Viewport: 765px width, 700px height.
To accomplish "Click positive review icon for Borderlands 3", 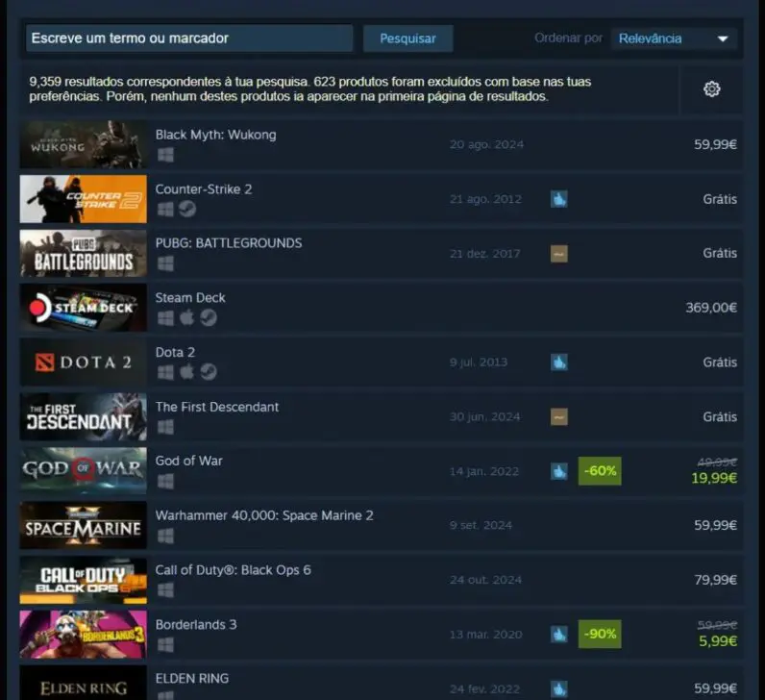I will point(559,635).
